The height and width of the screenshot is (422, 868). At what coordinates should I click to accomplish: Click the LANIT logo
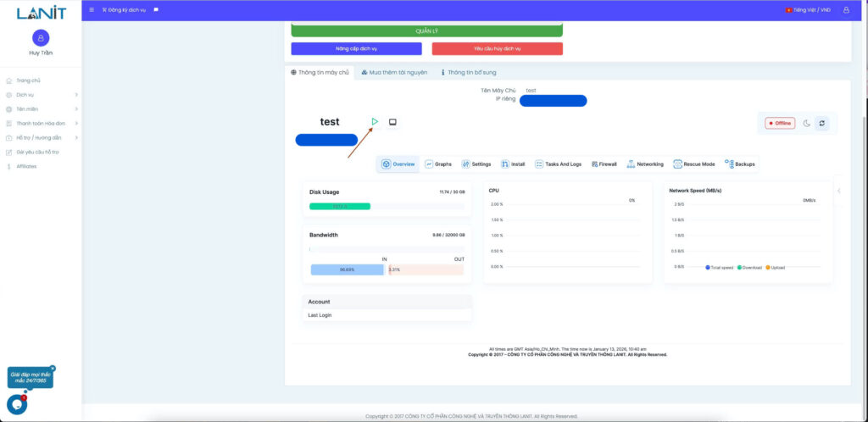click(x=41, y=12)
